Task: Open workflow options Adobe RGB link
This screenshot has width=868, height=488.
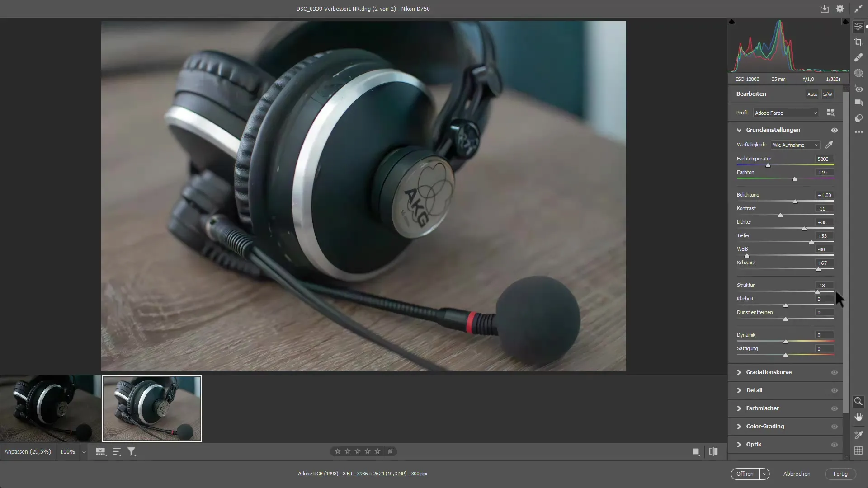Action: pyautogui.click(x=363, y=474)
